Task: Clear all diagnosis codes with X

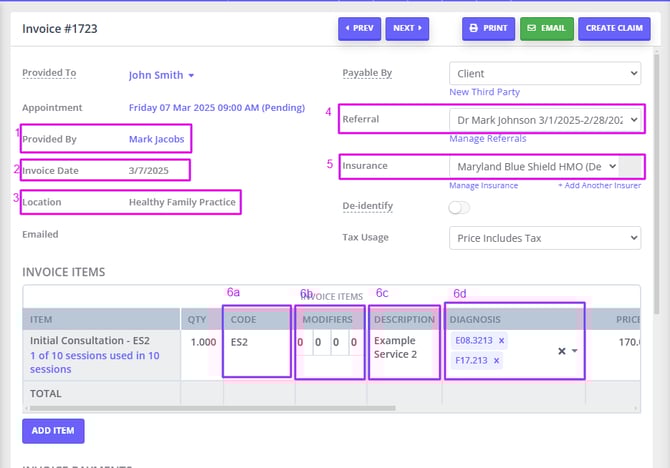Action: 561,351
